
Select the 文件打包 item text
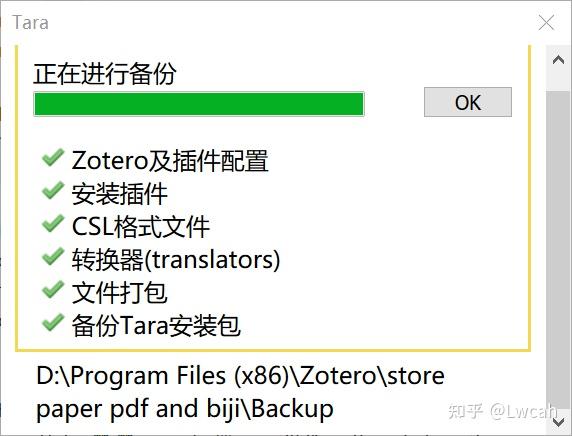pos(120,293)
